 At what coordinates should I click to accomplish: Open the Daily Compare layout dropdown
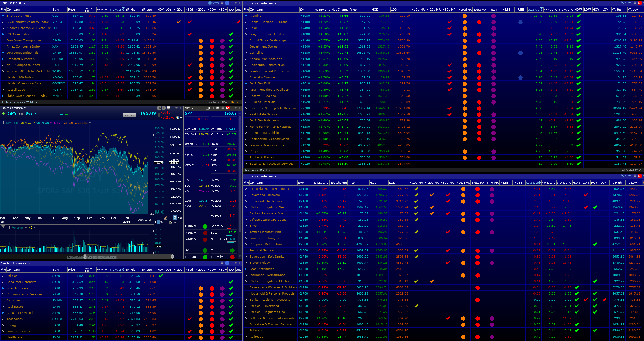[x=25, y=108]
